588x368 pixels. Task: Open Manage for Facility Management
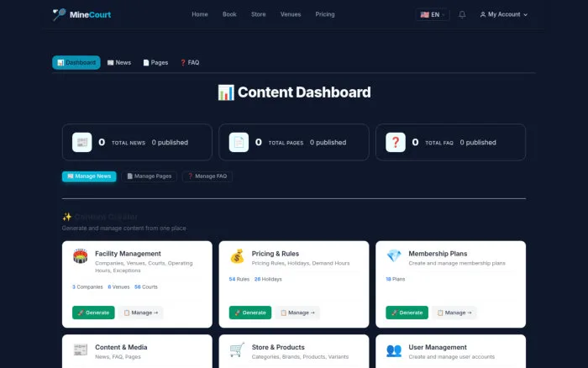[x=140, y=313]
